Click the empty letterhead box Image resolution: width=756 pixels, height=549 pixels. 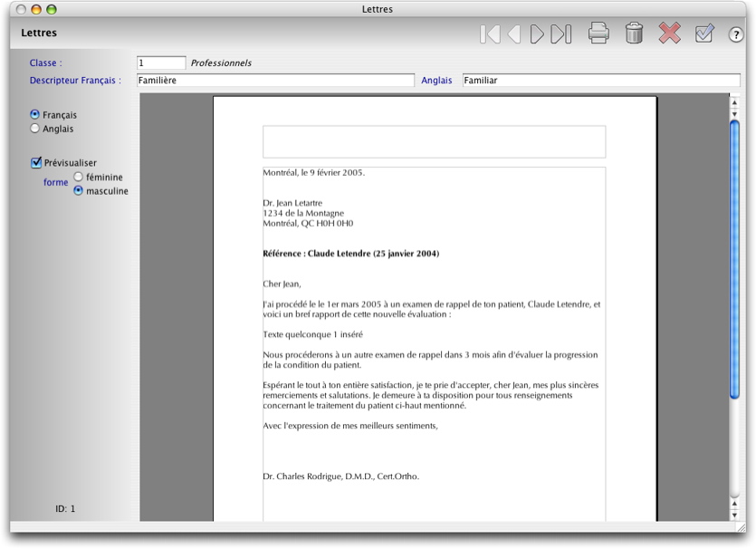click(434, 142)
